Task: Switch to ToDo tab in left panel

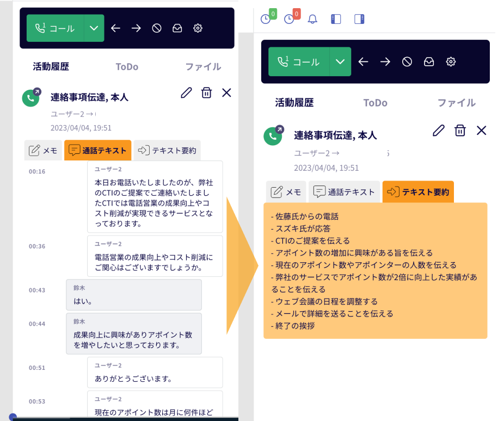Action: pyautogui.click(x=127, y=66)
